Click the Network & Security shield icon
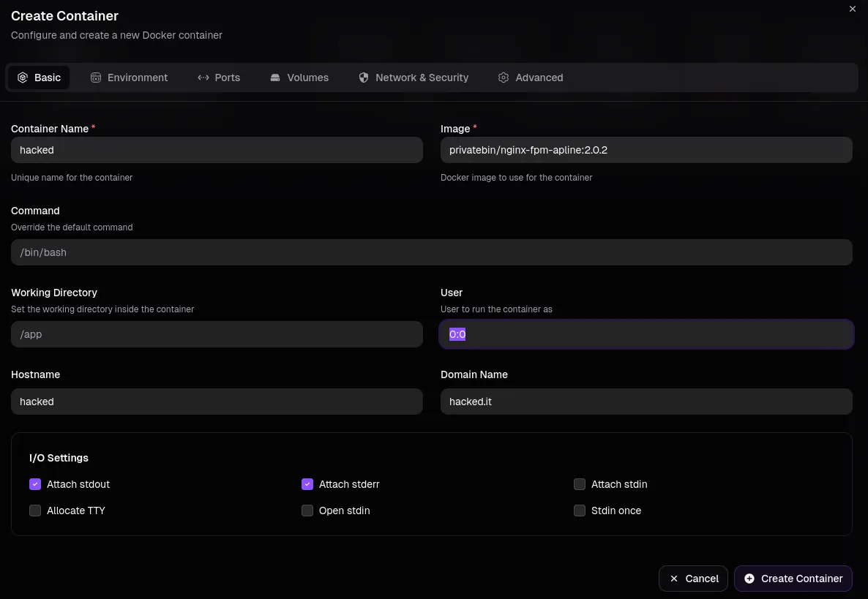868x599 pixels. [x=364, y=78]
